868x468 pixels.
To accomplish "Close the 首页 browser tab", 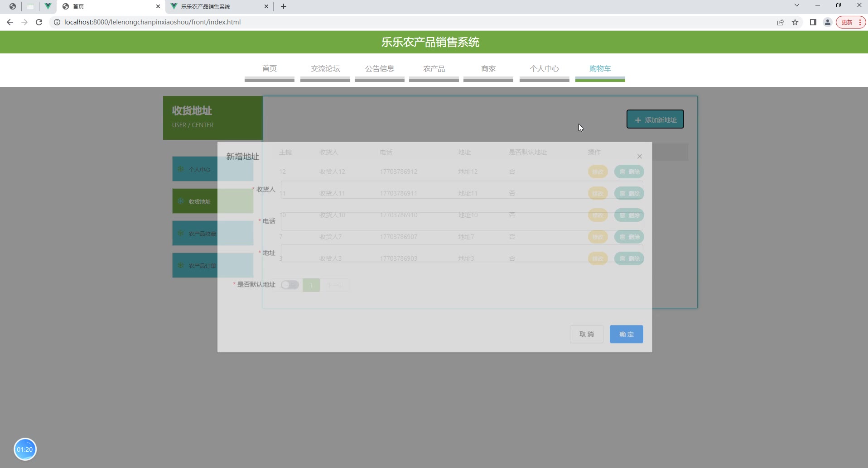I will 158,6.
